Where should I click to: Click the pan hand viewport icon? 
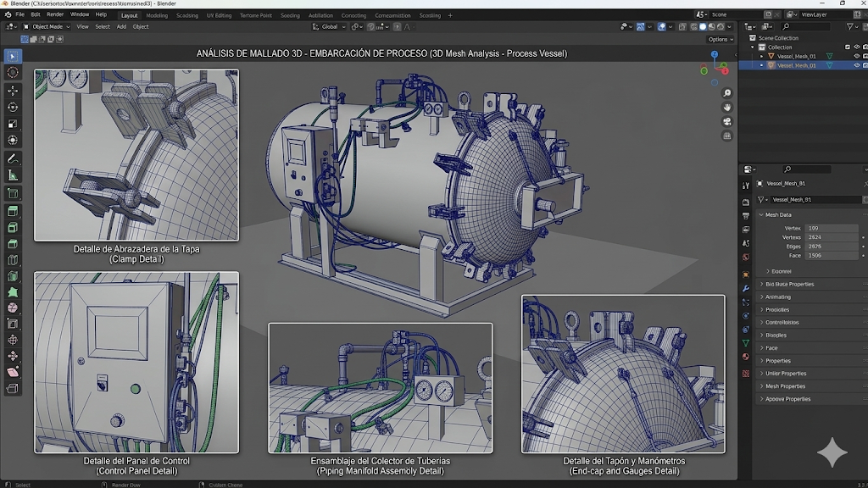726,108
